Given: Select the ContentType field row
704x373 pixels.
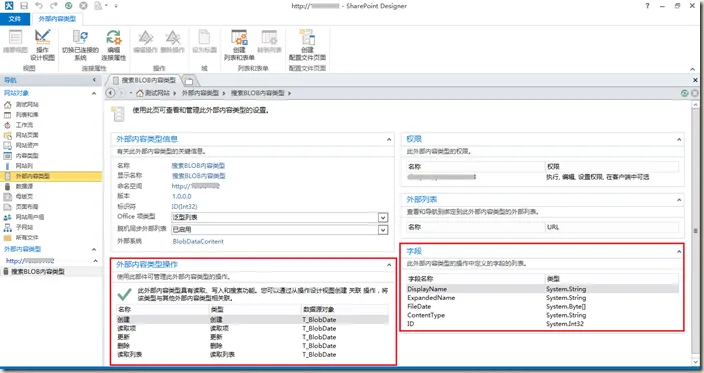Looking at the screenshot, I should point(542,316).
